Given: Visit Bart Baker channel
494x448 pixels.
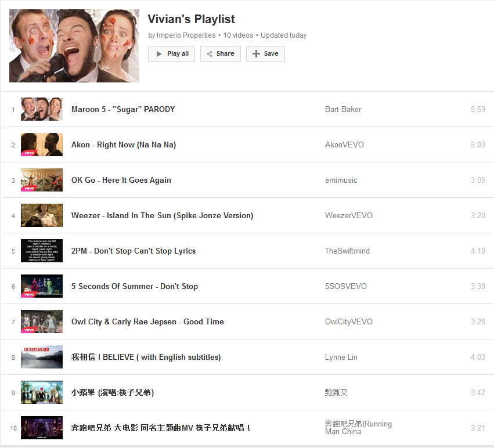Looking at the screenshot, I should (x=343, y=109).
